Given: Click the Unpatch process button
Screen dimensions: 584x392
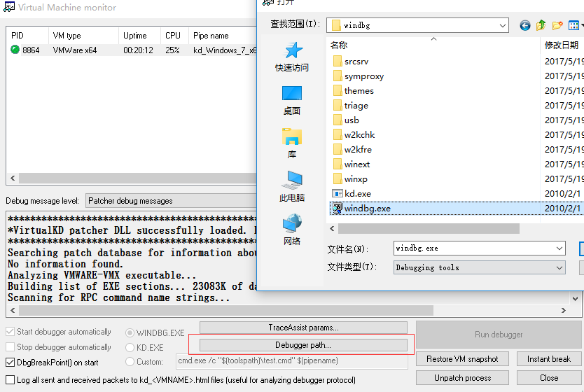Looking at the screenshot, I should [x=462, y=378].
